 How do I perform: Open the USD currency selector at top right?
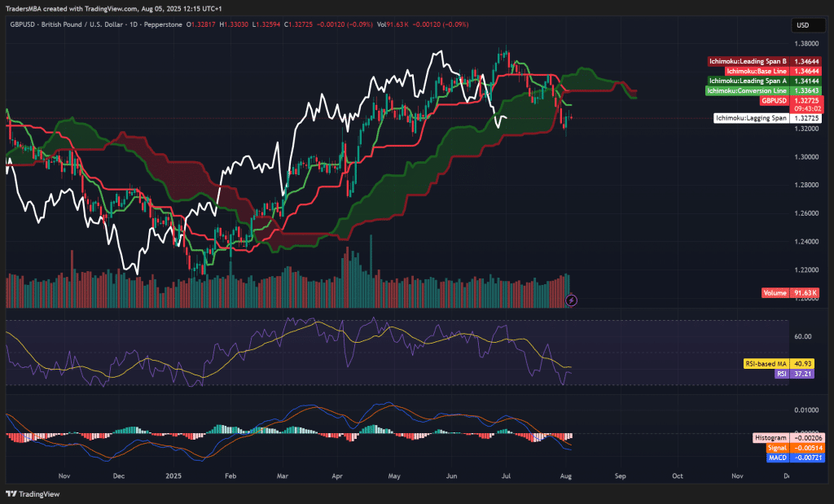coord(807,25)
